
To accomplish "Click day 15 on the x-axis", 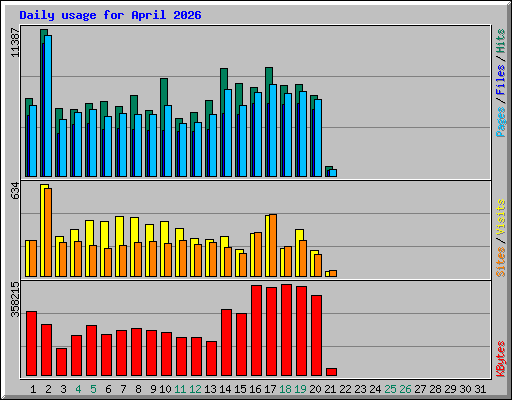I will tap(240, 389).
